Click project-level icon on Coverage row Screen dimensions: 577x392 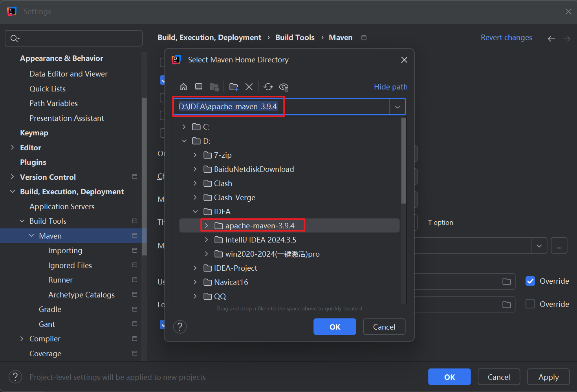[134, 353]
